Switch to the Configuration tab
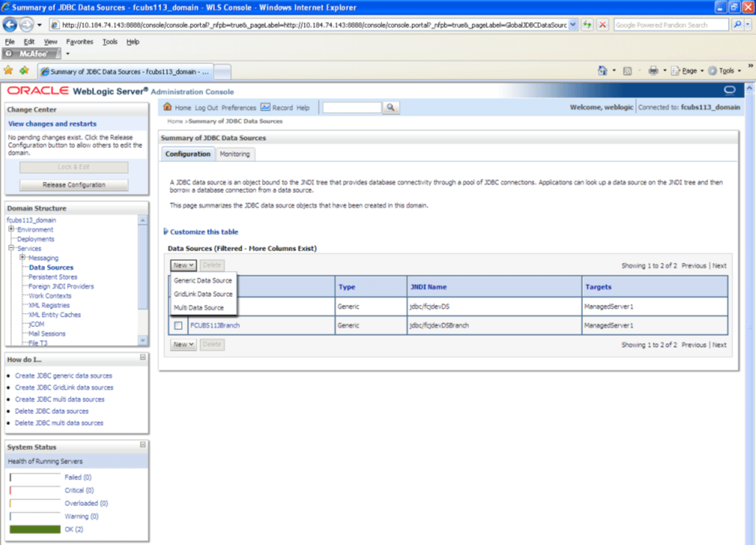The width and height of the screenshot is (756, 545). click(188, 154)
